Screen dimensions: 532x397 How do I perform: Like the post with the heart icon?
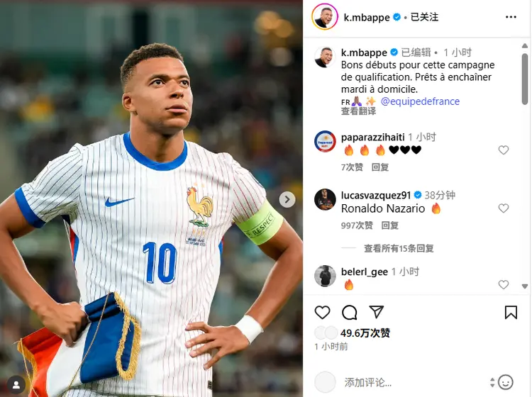pos(322,312)
